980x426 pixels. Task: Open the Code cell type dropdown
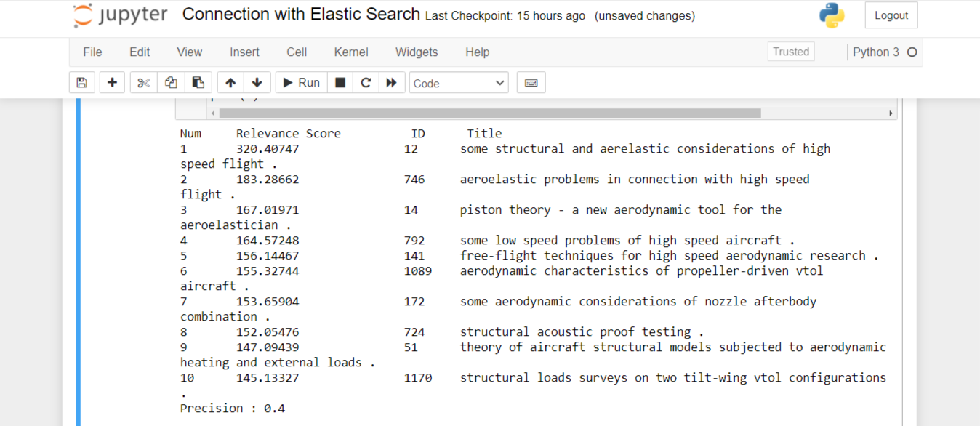coord(458,82)
